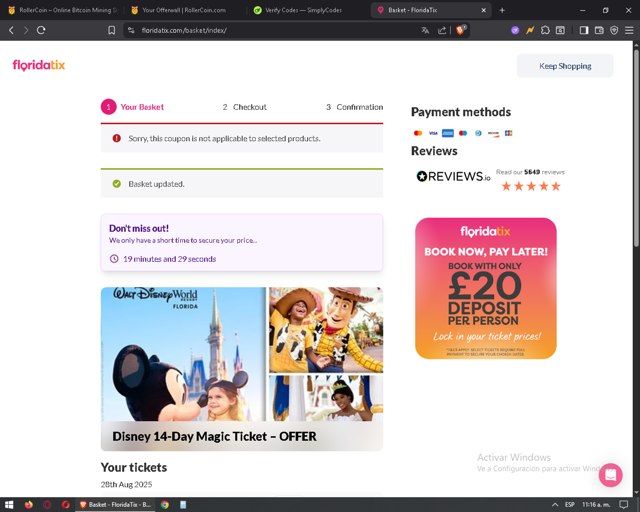Open the pink live chat bubble

(x=611, y=475)
